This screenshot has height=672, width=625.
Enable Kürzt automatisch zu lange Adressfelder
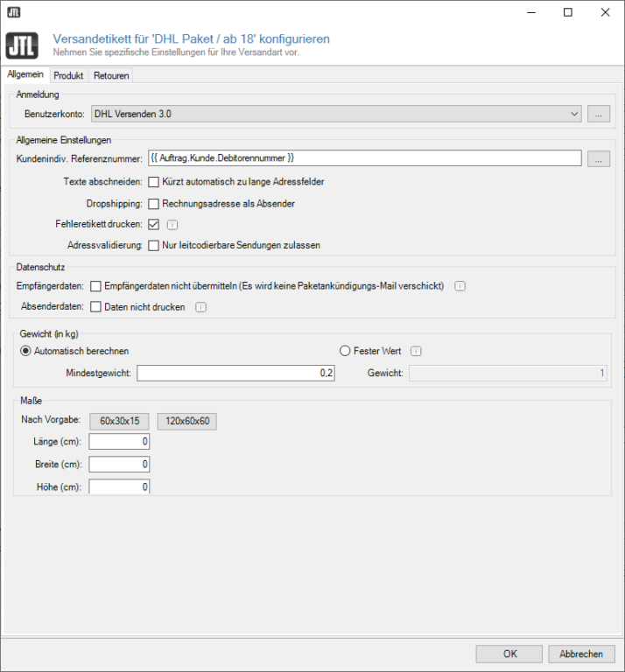153,182
